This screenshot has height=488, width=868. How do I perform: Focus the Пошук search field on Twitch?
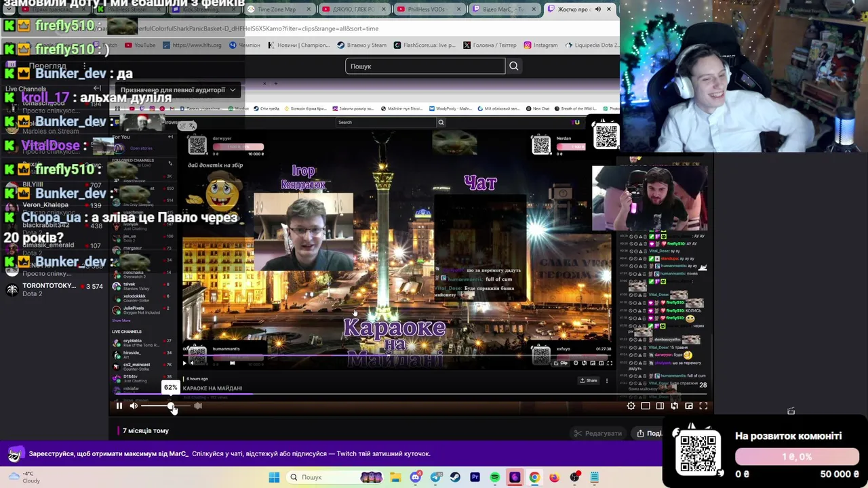425,66
